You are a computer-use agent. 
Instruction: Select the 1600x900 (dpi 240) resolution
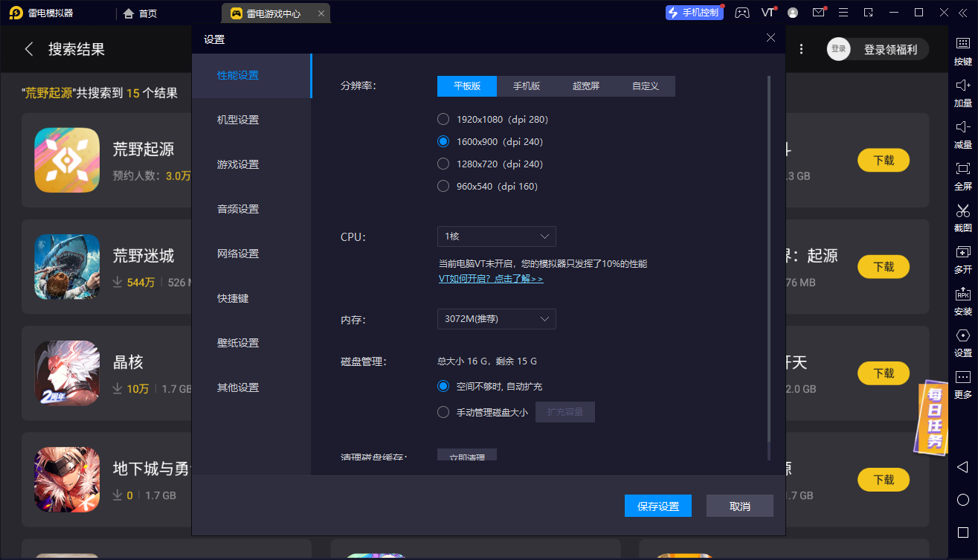coord(443,141)
